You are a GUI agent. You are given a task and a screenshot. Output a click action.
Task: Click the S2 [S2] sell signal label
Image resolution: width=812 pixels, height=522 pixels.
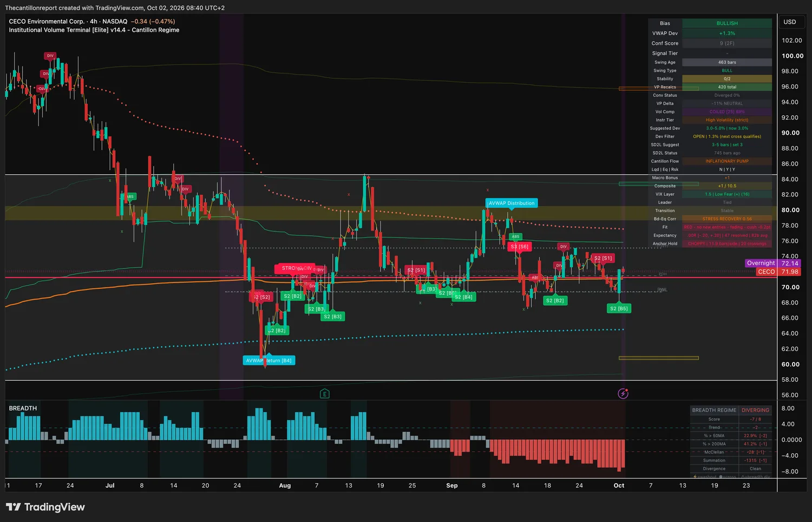point(261,297)
